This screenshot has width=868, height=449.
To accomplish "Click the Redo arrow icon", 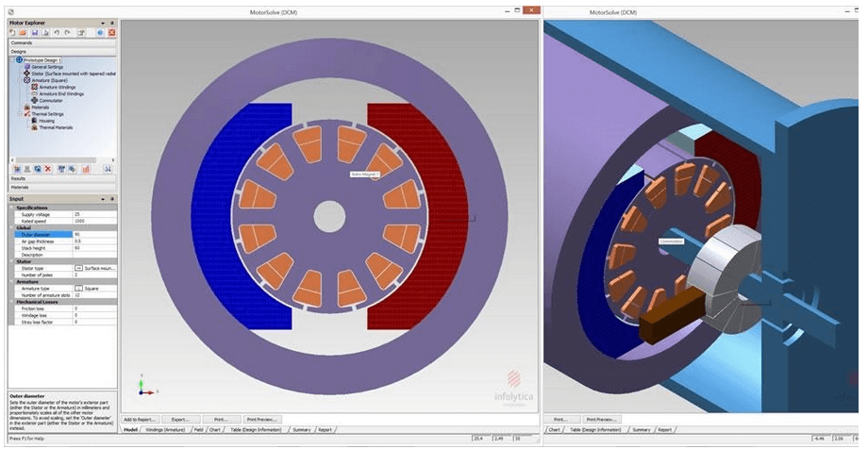I will point(67,33).
